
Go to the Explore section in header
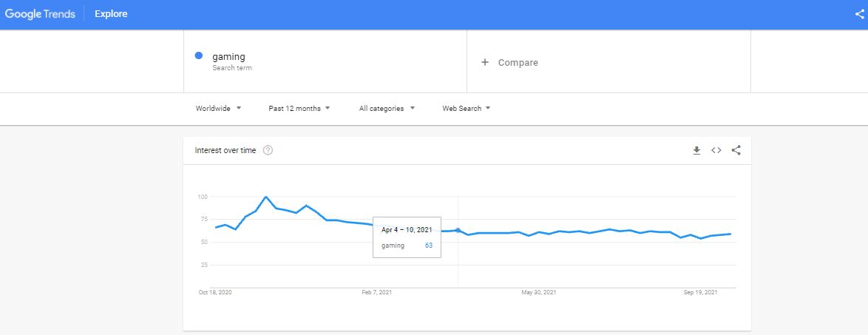click(111, 14)
